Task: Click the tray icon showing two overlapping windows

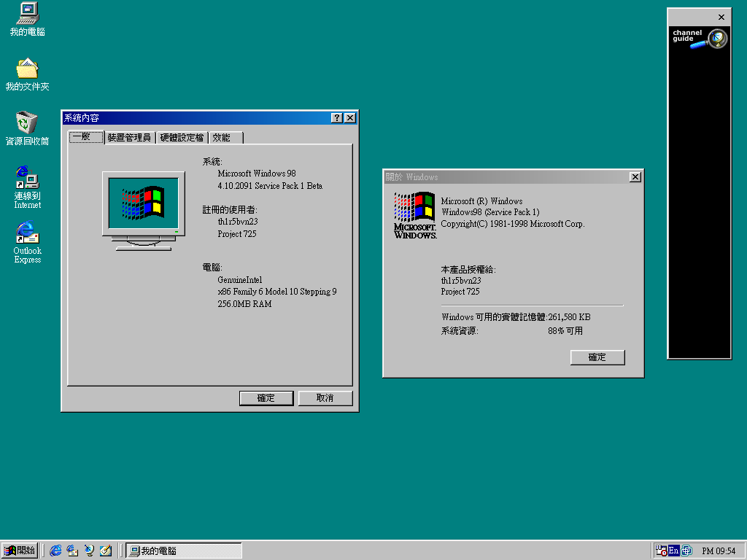Action: click(686, 551)
